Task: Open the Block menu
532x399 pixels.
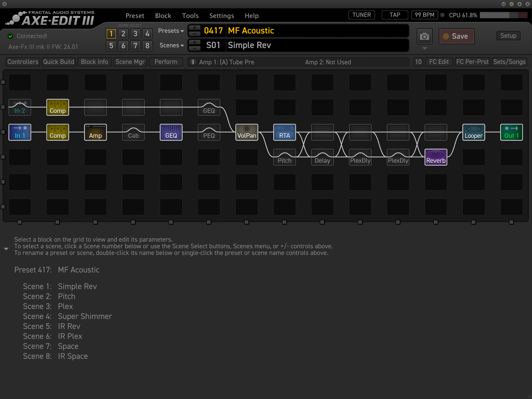Action: pyautogui.click(x=163, y=16)
